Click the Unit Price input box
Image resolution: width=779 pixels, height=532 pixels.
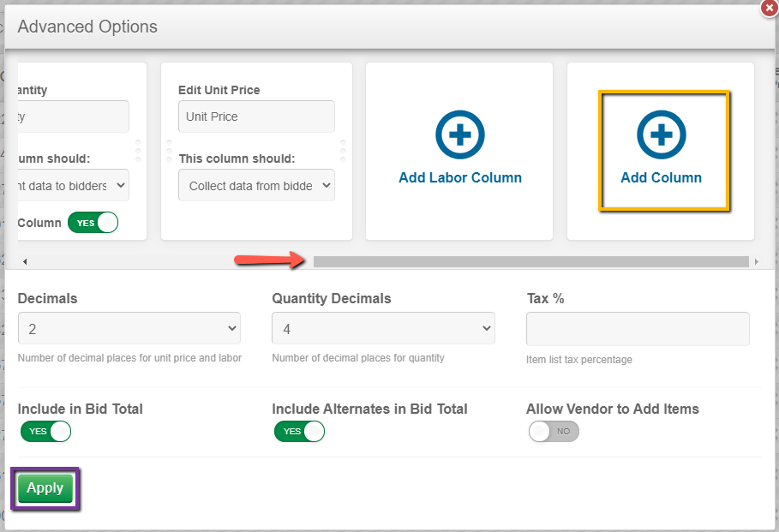tap(256, 117)
